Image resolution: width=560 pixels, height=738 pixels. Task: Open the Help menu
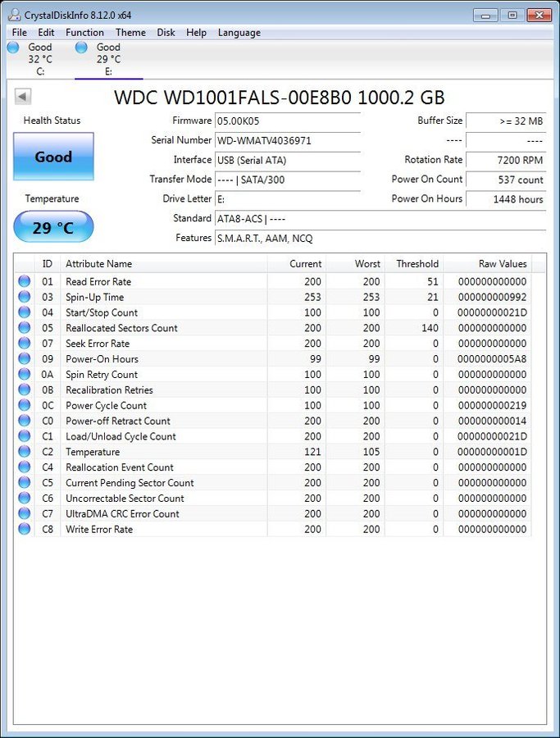[x=196, y=33]
